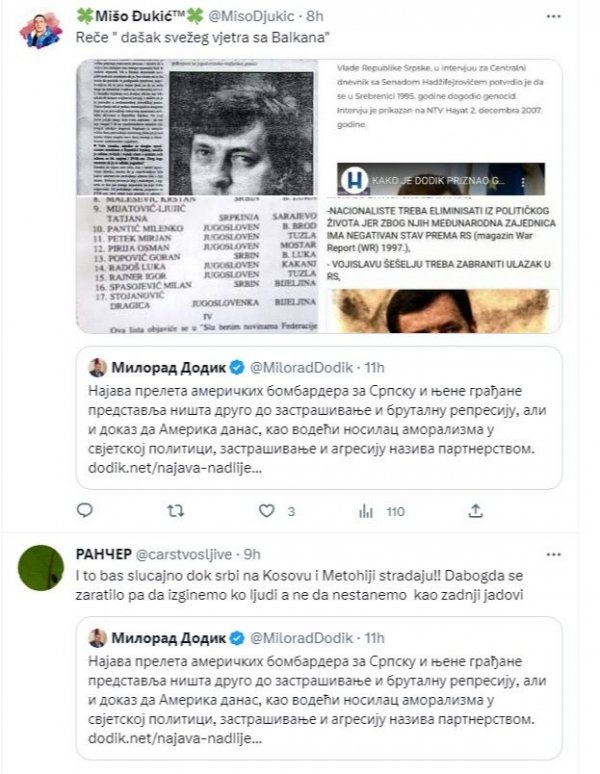This screenshot has height=774, width=600.
Task: Open the Hayat video screenshot image
Action: click(441, 127)
